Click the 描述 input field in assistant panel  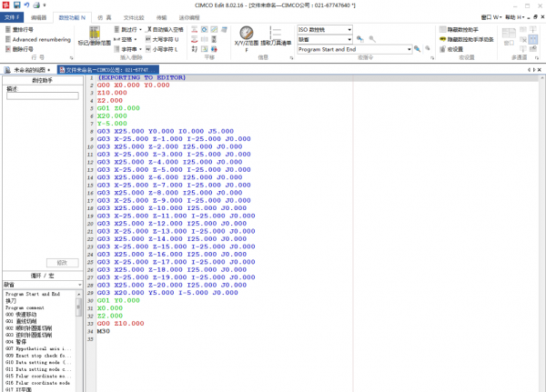tap(43, 96)
